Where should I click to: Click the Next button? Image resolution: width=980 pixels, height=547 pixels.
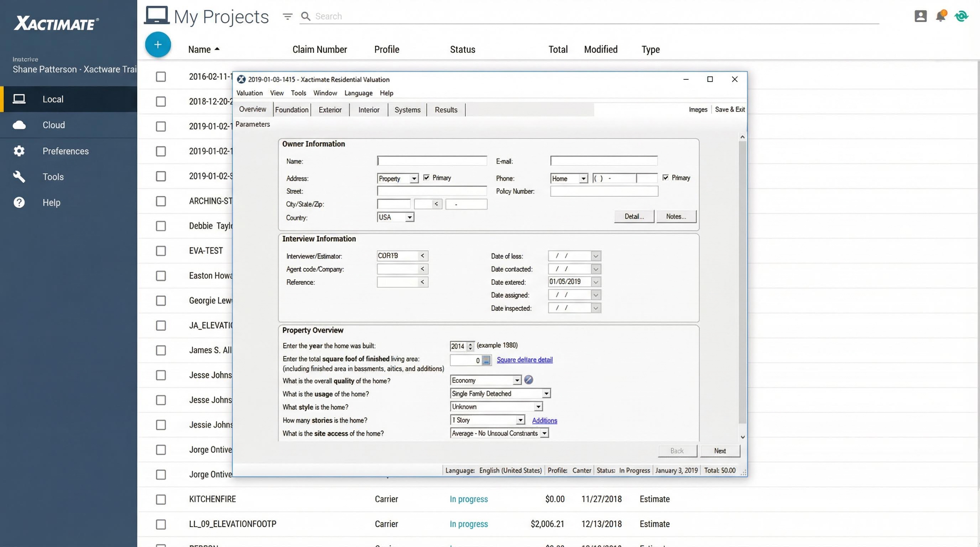(720, 451)
